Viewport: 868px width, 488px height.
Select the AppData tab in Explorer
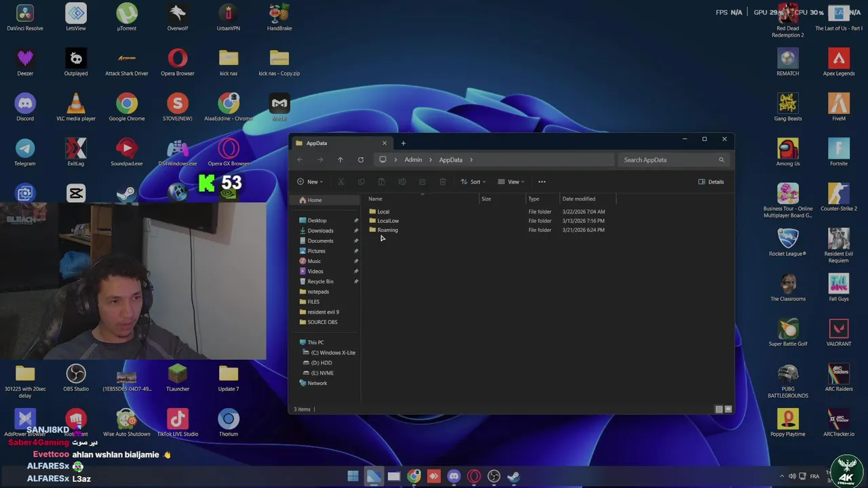coord(341,143)
